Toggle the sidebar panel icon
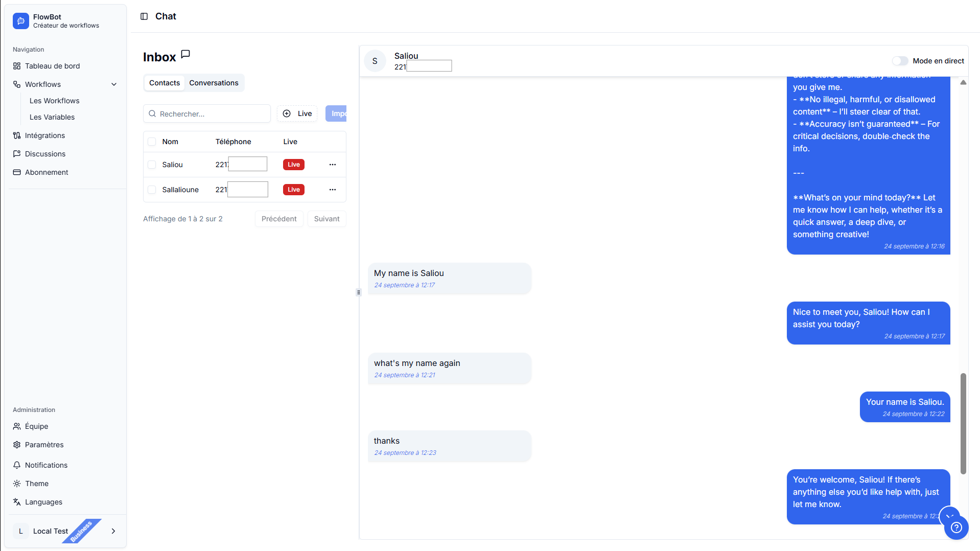This screenshot has height=551, width=980. 144,16
